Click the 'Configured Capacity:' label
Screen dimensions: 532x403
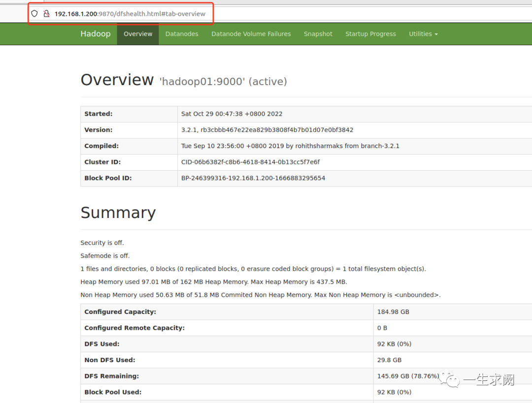[x=120, y=312]
